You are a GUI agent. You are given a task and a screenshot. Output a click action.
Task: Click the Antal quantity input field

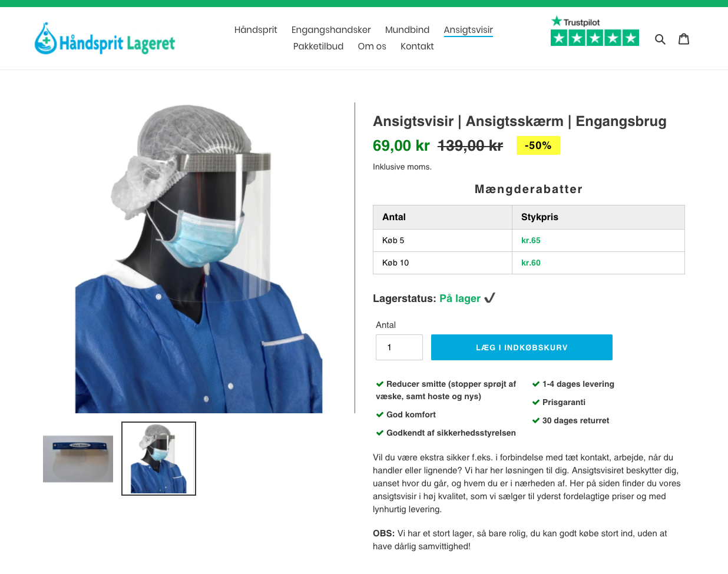click(x=399, y=347)
